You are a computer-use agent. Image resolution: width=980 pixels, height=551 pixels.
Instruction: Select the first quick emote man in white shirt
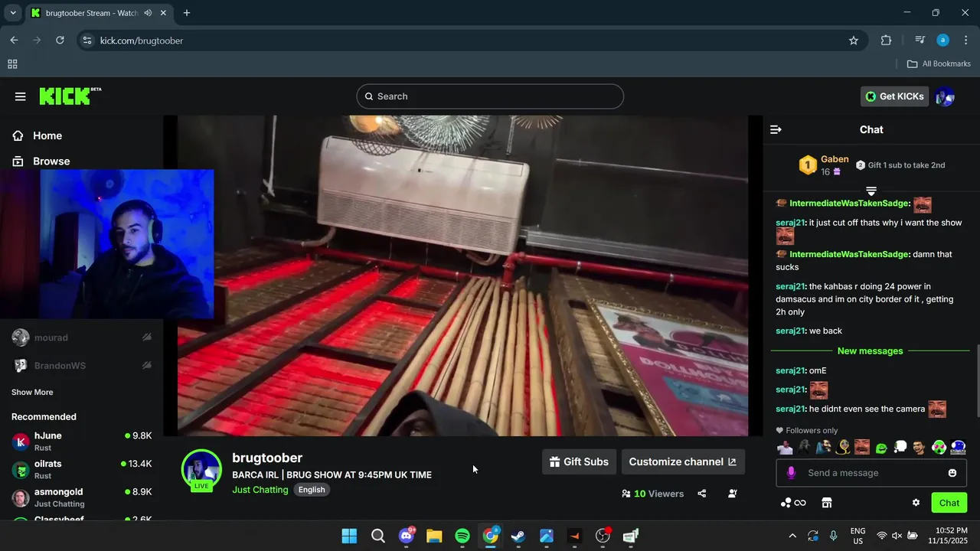click(785, 447)
